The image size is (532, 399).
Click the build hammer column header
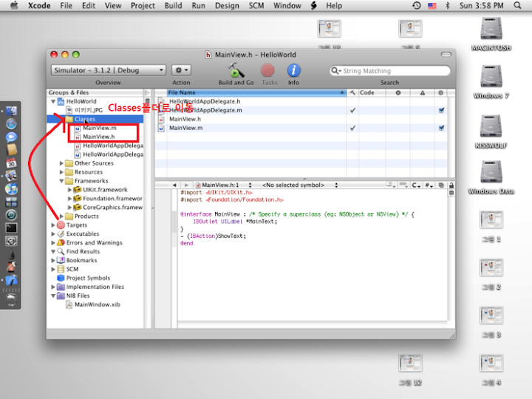(x=352, y=92)
